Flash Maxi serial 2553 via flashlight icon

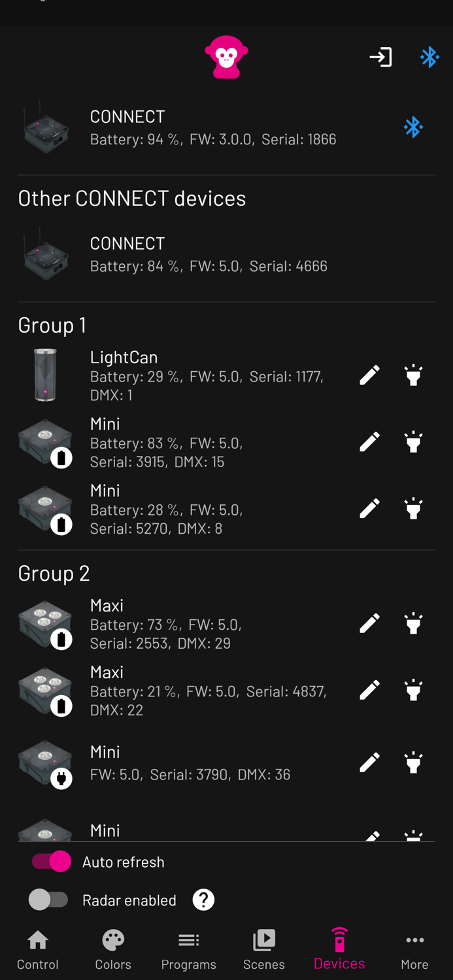tap(413, 623)
